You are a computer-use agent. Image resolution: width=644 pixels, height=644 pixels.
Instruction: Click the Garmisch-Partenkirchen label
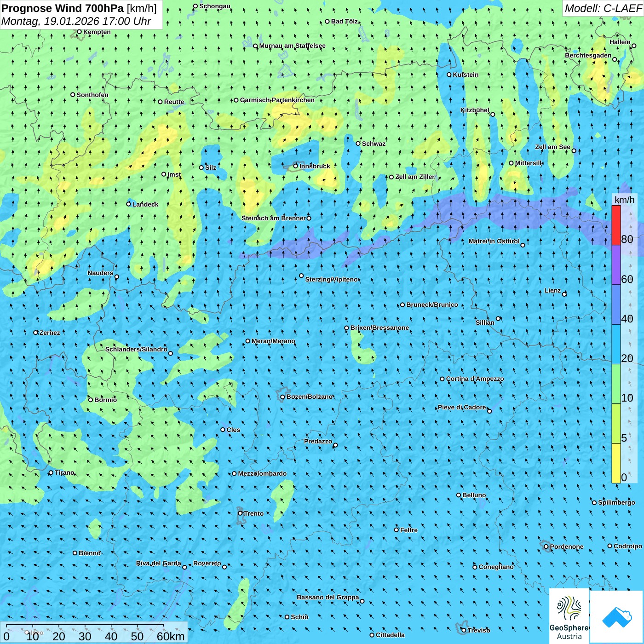point(277,100)
